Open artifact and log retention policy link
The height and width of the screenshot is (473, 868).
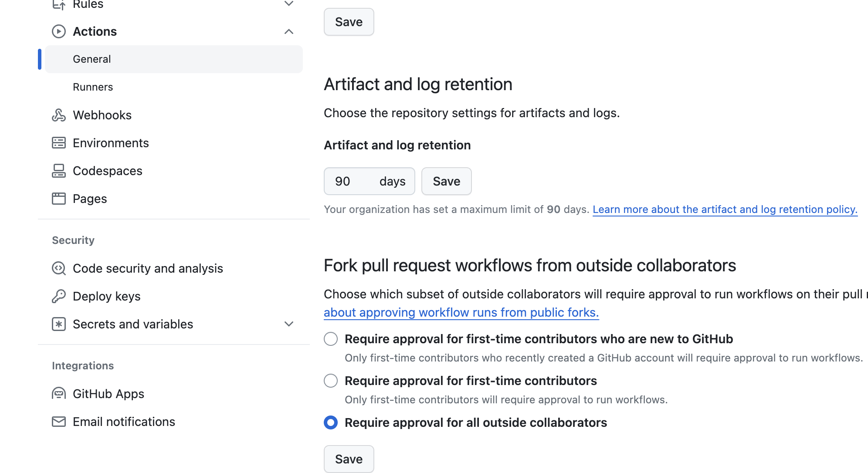tap(725, 209)
